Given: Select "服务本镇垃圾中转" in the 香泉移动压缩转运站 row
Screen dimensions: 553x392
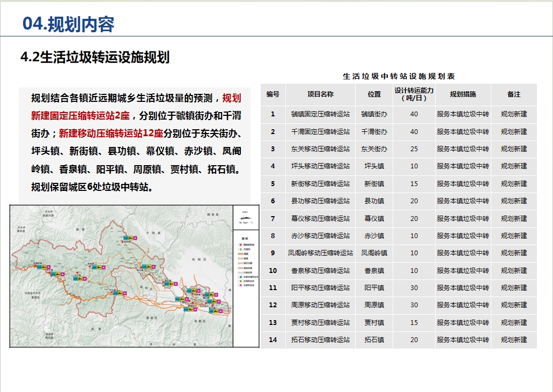Looking at the screenshot, I should click(x=463, y=271).
